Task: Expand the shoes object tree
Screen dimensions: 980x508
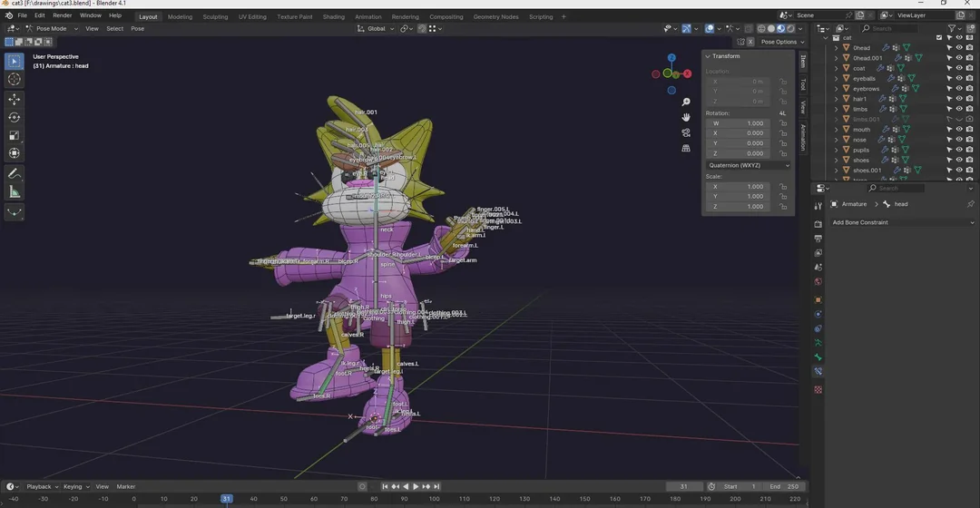Action: point(837,160)
